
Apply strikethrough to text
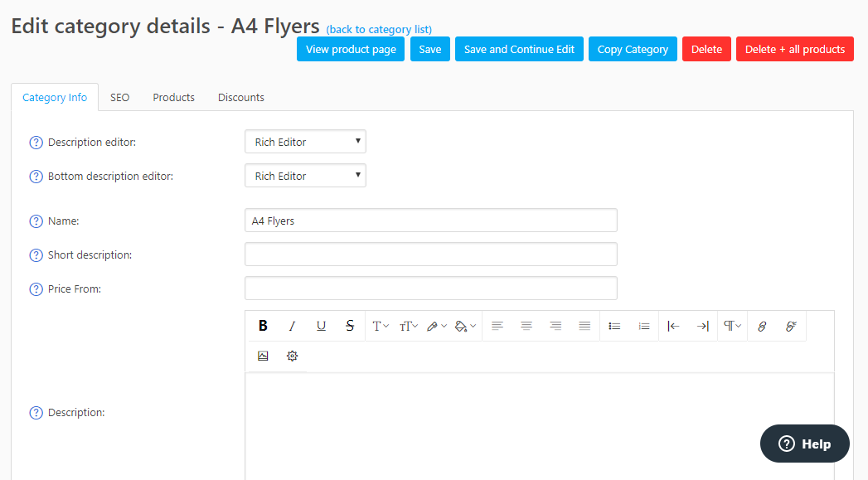coord(350,326)
